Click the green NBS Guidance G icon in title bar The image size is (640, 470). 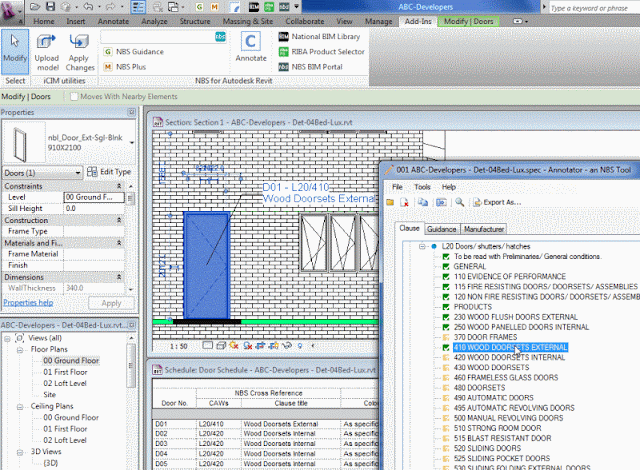pyautogui.click(x=199, y=7)
